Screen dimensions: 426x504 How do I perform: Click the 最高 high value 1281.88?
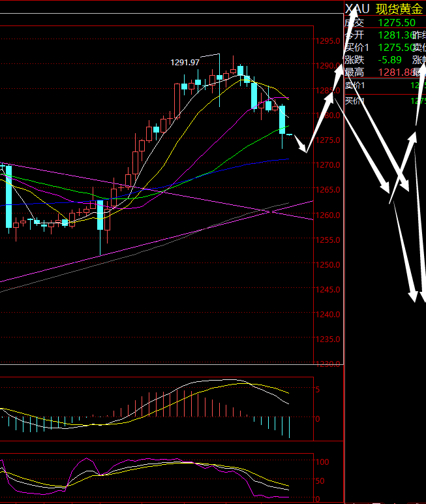coord(395,72)
